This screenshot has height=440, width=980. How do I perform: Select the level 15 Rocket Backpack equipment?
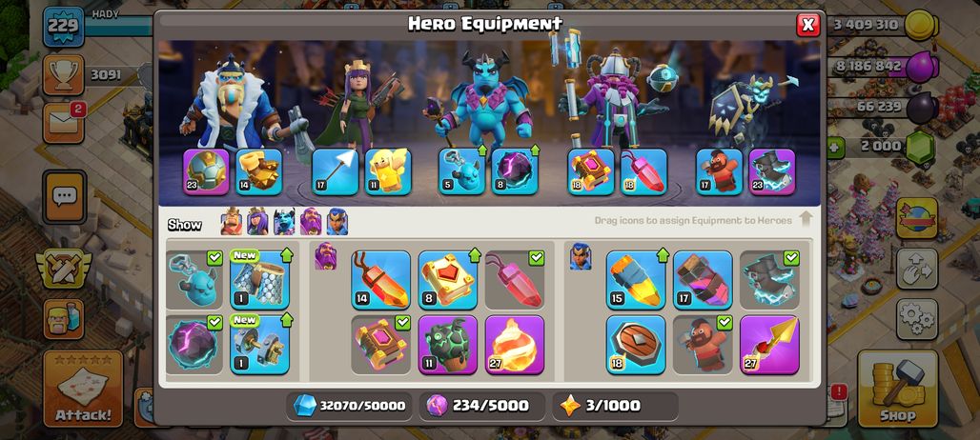pos(636,280)
